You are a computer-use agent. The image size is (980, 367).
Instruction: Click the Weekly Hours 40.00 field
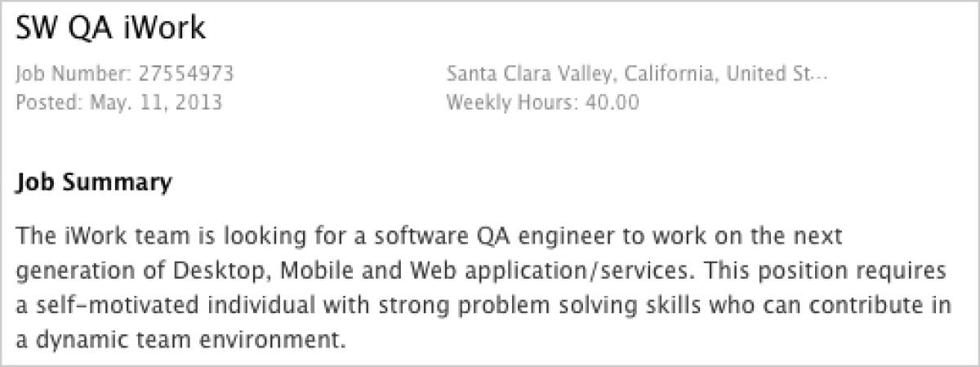(543, 104)
